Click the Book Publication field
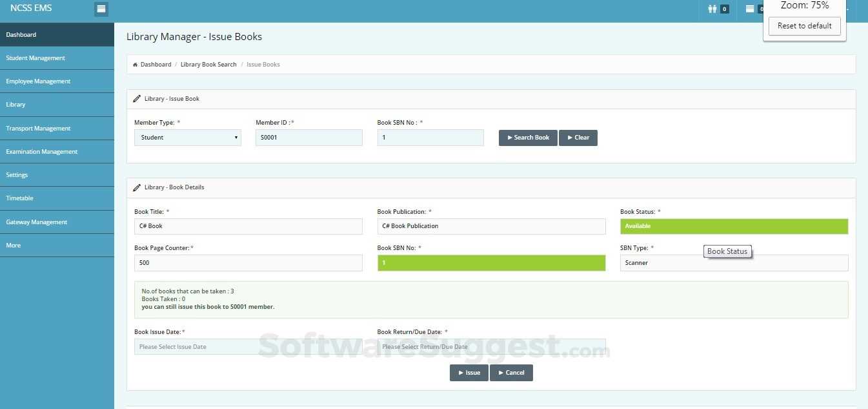Screen dimensions: 868x409 pos(492,226)
